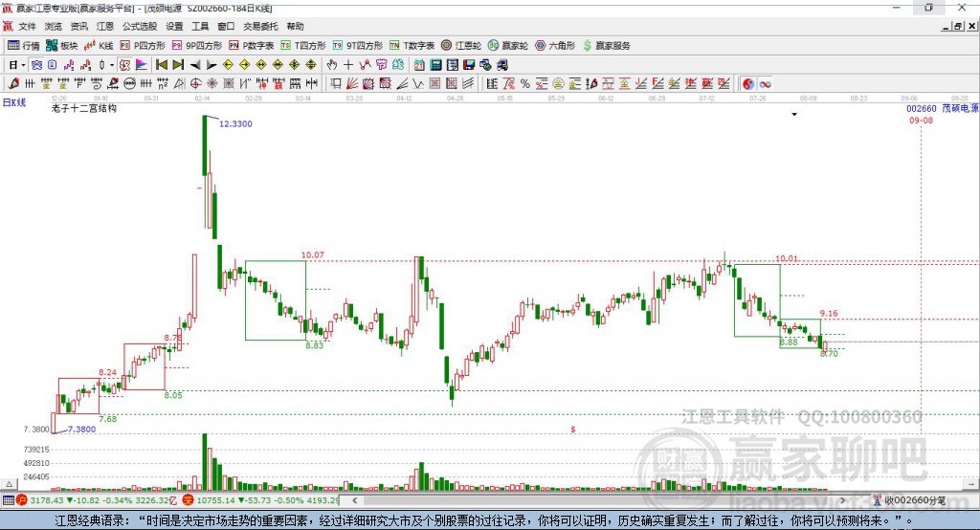Screen dimensions: 980x530
Task: Select the zigzag line tool
Action: click(x=418, y=84)
